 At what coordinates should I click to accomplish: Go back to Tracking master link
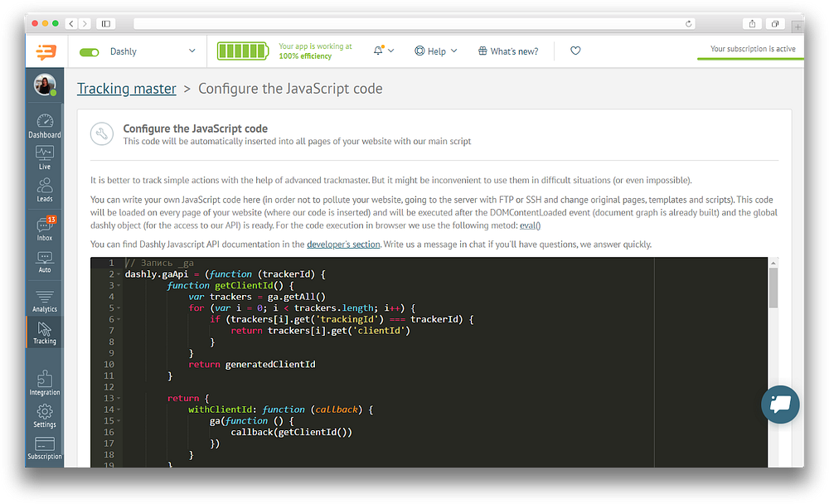coord(126,89)
